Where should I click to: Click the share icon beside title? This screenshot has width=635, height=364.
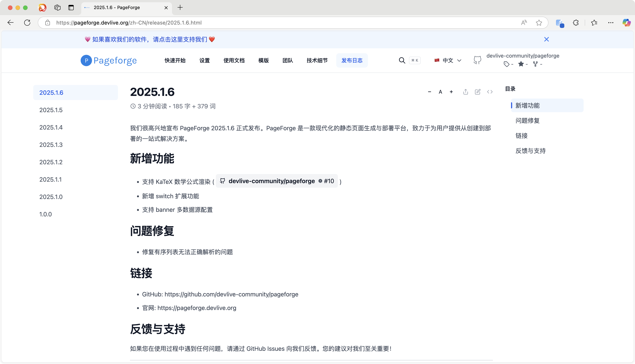pyautogui.click(x=465, y=92)
